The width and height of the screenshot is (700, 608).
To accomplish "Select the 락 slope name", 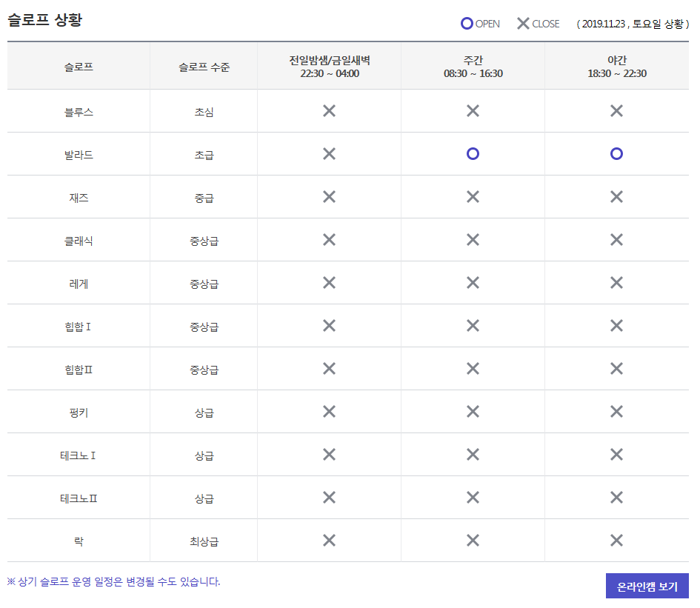I will coord(79,541).
